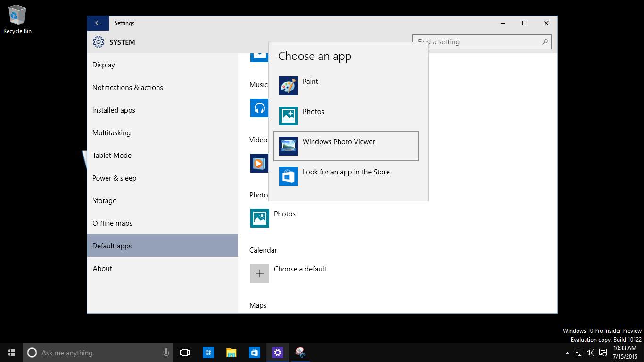Viewport: 644px width, 362px height.
Task: Click the Settings gear taskbar icon
Action: point(277,353)
